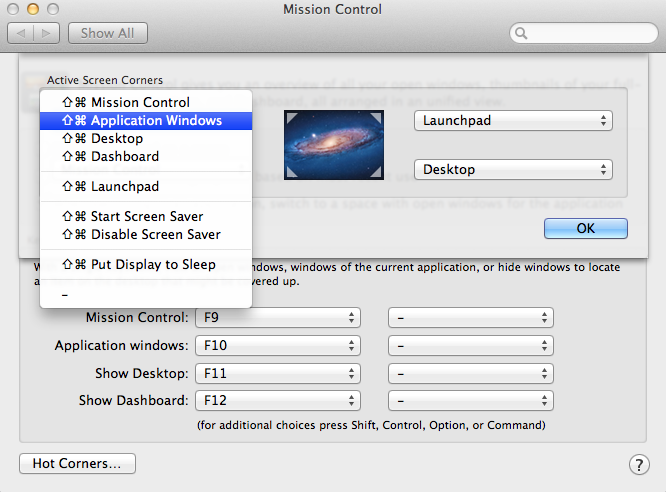Click the Active Screen Corners heading
Screen dimensions: 666x492
(105, 80)
